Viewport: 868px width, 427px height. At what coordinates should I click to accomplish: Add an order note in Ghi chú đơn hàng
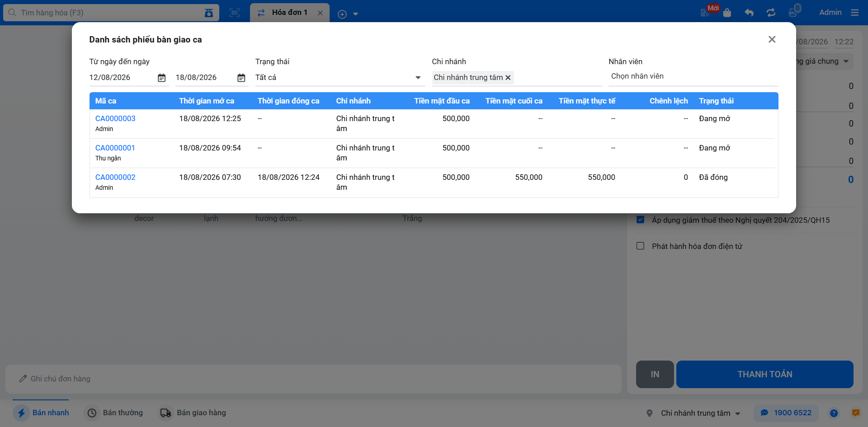[x=313, y=379]
